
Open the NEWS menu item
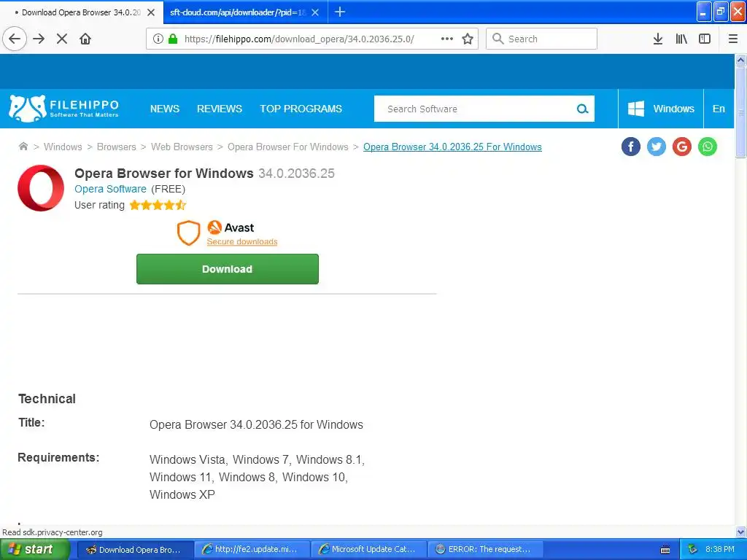[165, 109]
